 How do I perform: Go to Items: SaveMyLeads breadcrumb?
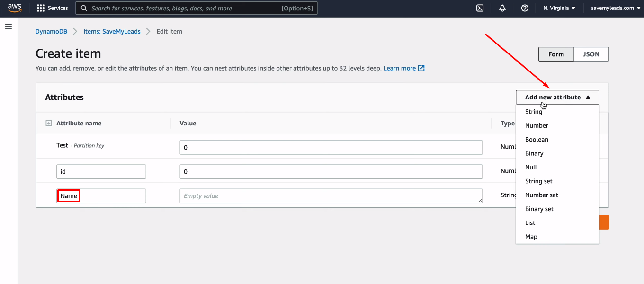pyautogui.click(x=112, y=31)
